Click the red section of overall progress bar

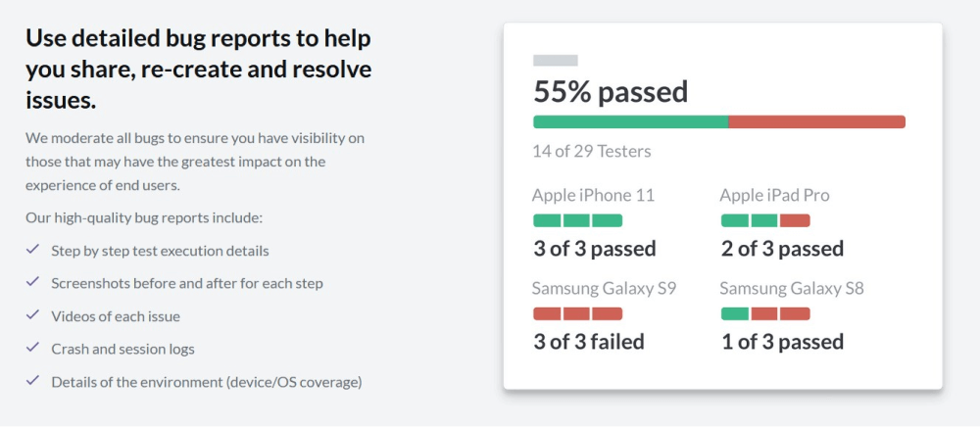(816, 122)
